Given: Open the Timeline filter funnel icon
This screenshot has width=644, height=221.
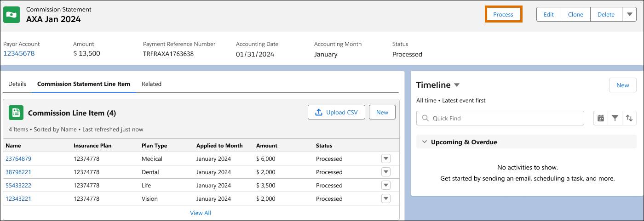Looking at the screenshot, I should [x=615, y=118].
